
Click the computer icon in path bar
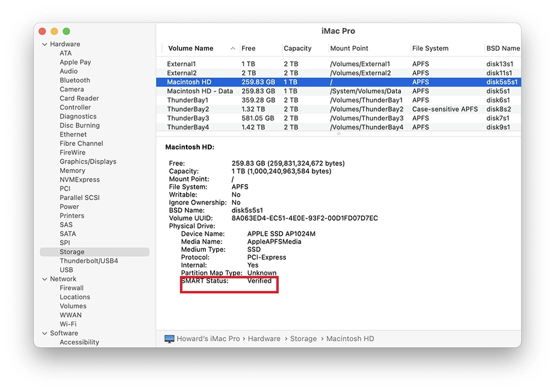point(170,338)
